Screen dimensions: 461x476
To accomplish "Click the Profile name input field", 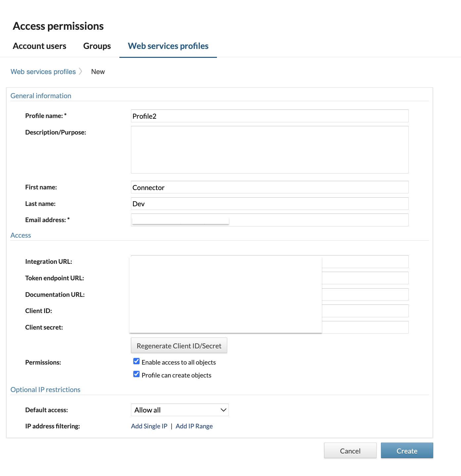I will point(270,116).
